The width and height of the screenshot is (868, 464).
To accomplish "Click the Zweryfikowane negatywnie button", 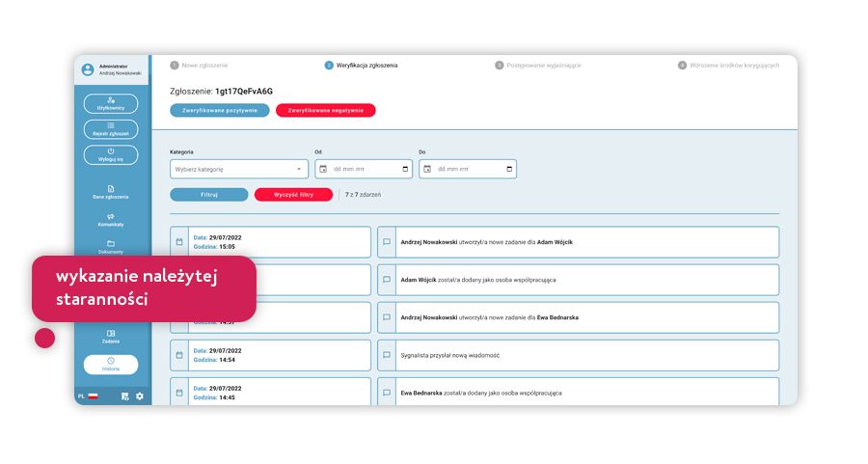I will 325,110.
